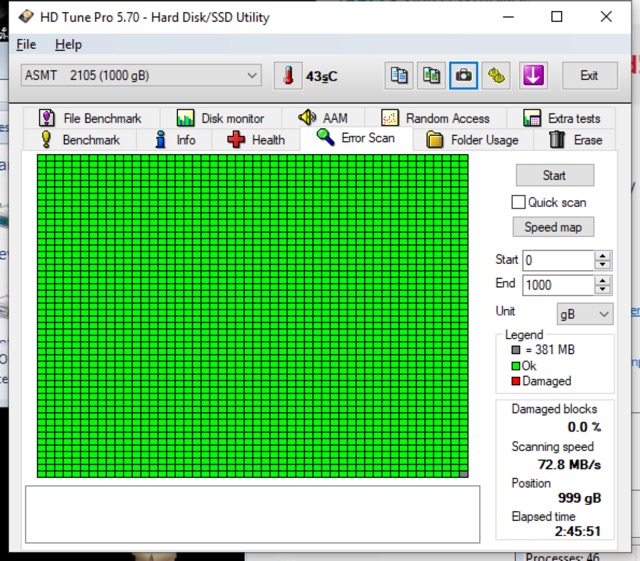640x561 pixels.
Task: Click the thermometer temperature icon
Action: [288, 76]
